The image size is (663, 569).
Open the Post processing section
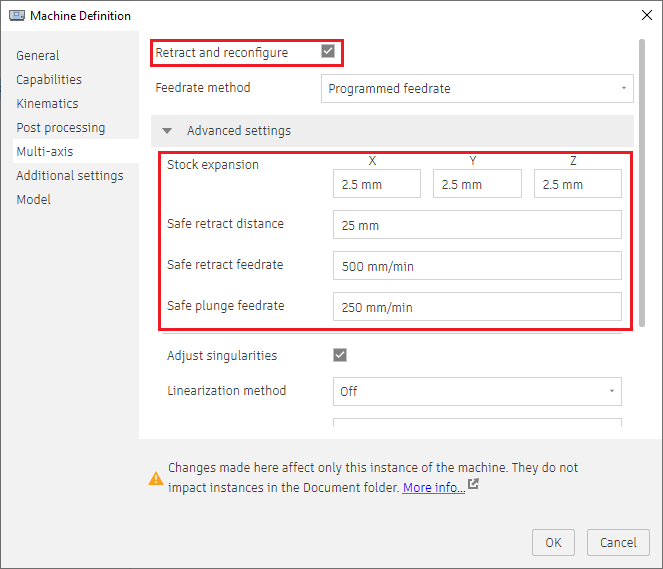61,128
